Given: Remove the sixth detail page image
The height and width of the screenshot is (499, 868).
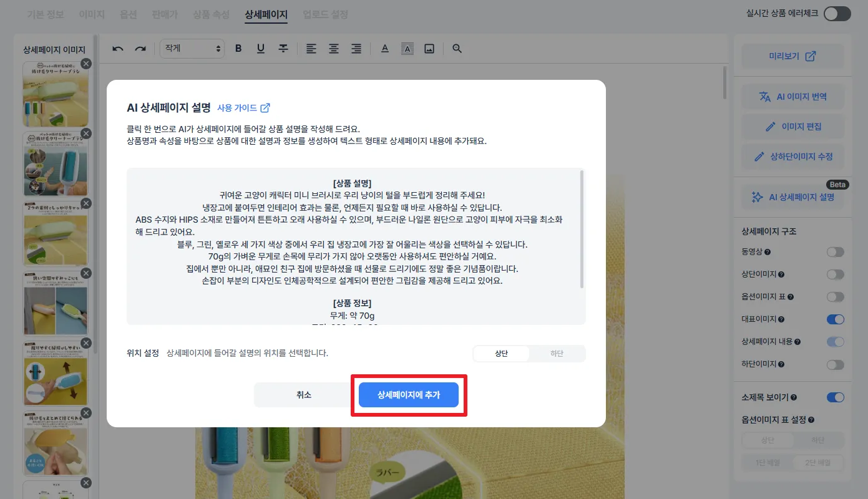Looking at the screenshot, I should [86, 413].
